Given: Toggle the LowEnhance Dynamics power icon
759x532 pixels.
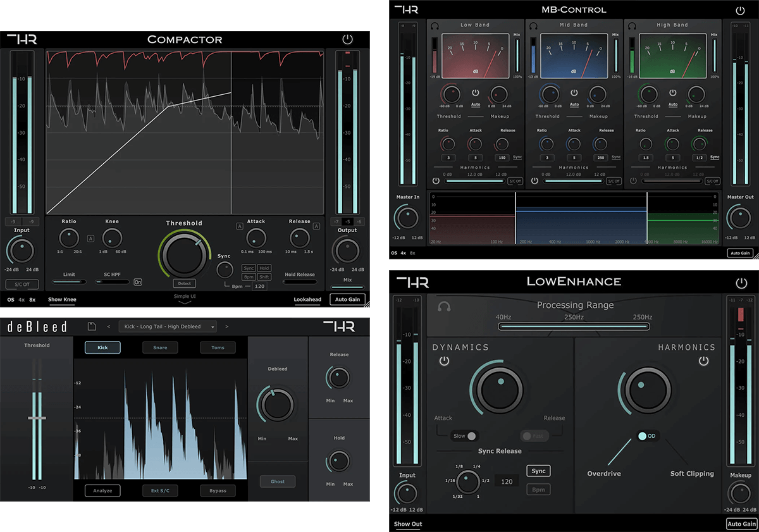Looking at the screenshot, I should coord(444,361).
